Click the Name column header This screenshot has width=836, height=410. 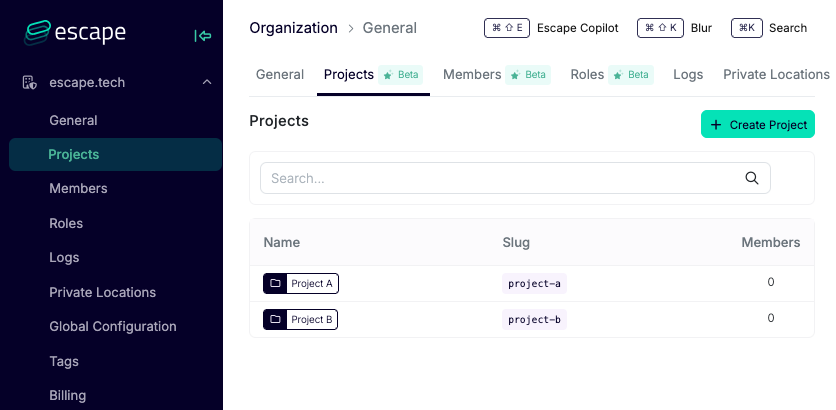pyautogui.click(x=282, y=243)
